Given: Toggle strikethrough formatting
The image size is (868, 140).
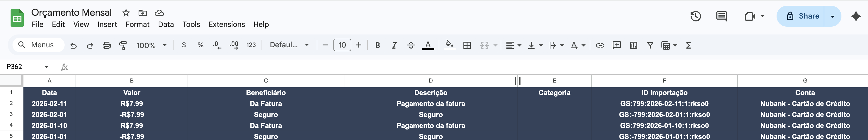Looking at the screenshot, I should pos(411,45).
